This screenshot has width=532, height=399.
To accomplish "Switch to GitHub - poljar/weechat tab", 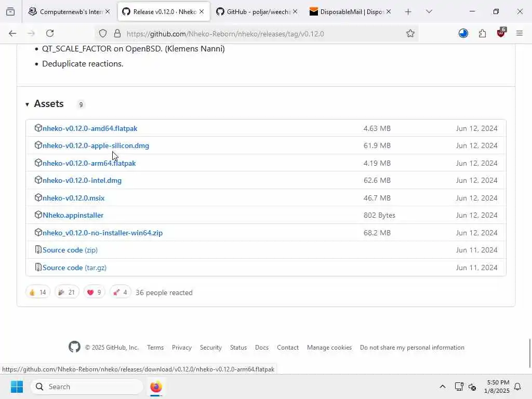I will (x=258, y=12).
